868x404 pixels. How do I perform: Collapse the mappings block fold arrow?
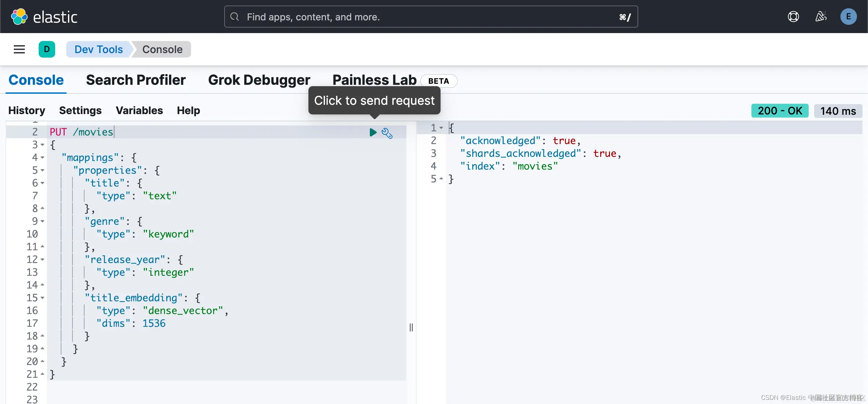(x=43, y=158)
